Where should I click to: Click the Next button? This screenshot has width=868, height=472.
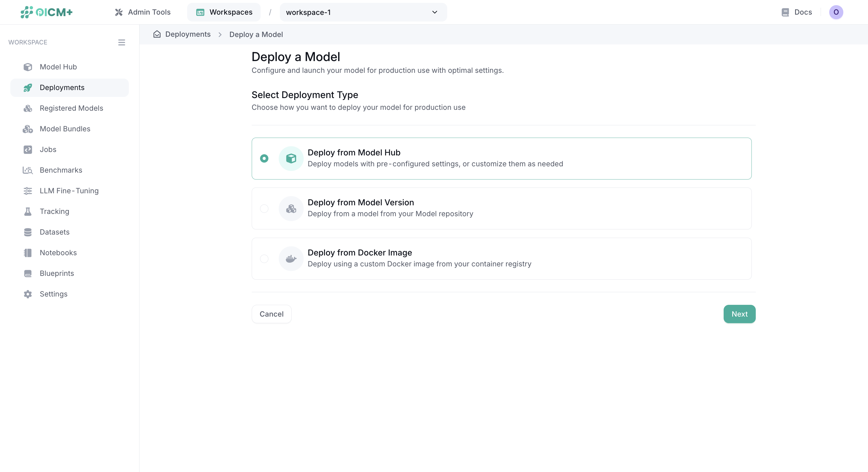(x=739, y=314)
